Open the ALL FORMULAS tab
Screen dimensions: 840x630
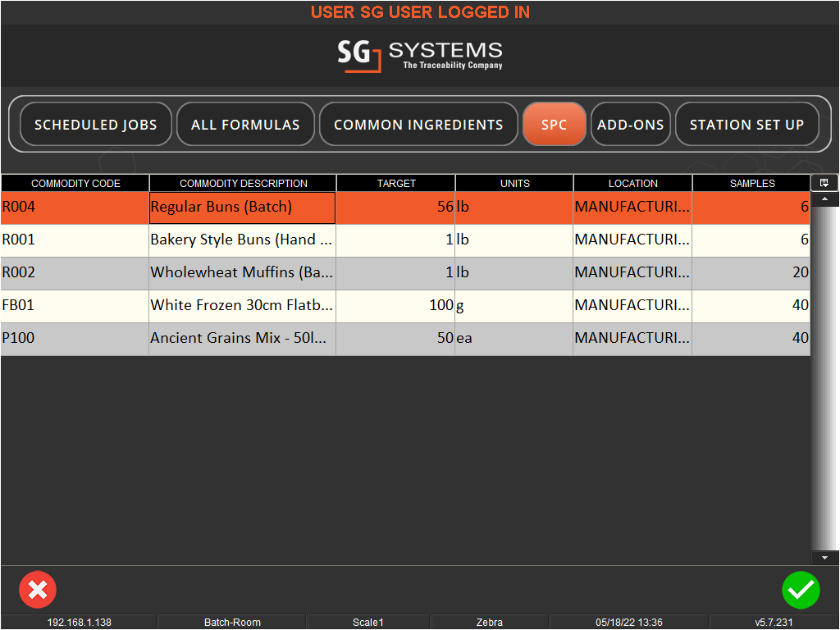245,124
